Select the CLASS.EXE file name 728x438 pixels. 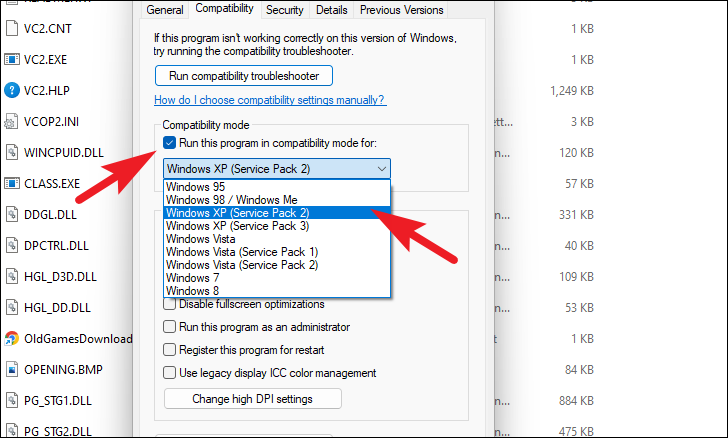[52, 184]
